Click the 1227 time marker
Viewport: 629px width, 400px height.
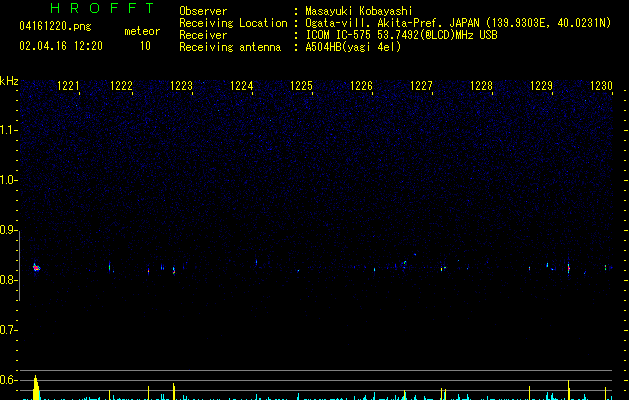click(421, 86)
